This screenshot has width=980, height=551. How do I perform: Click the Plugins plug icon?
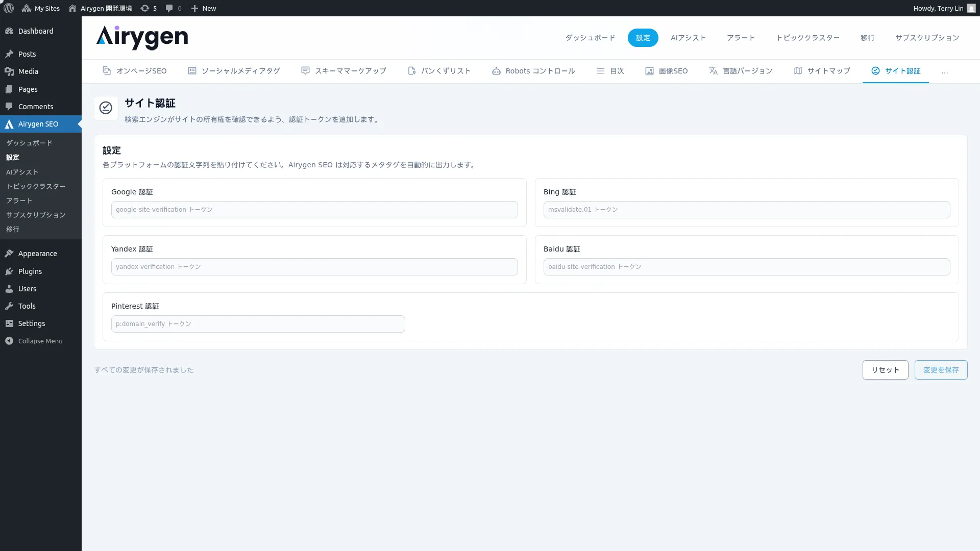[9, 271]
